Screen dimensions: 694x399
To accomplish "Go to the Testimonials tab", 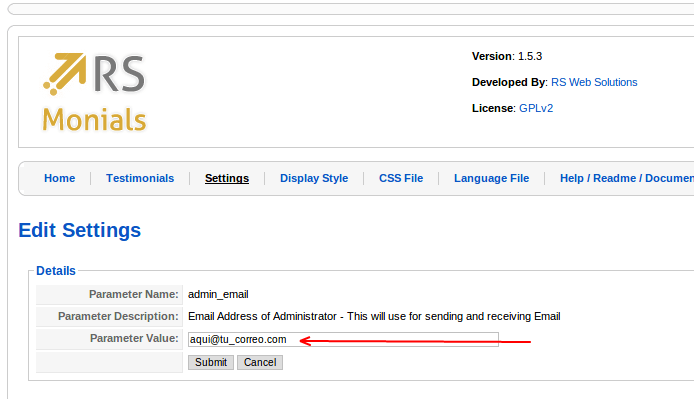I will [x=140, y=178].
